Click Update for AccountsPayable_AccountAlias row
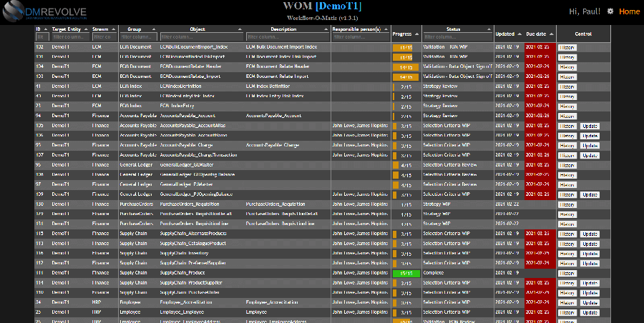Image resolution: width=644 pixels, height=323 pixels. coord(590,126)
